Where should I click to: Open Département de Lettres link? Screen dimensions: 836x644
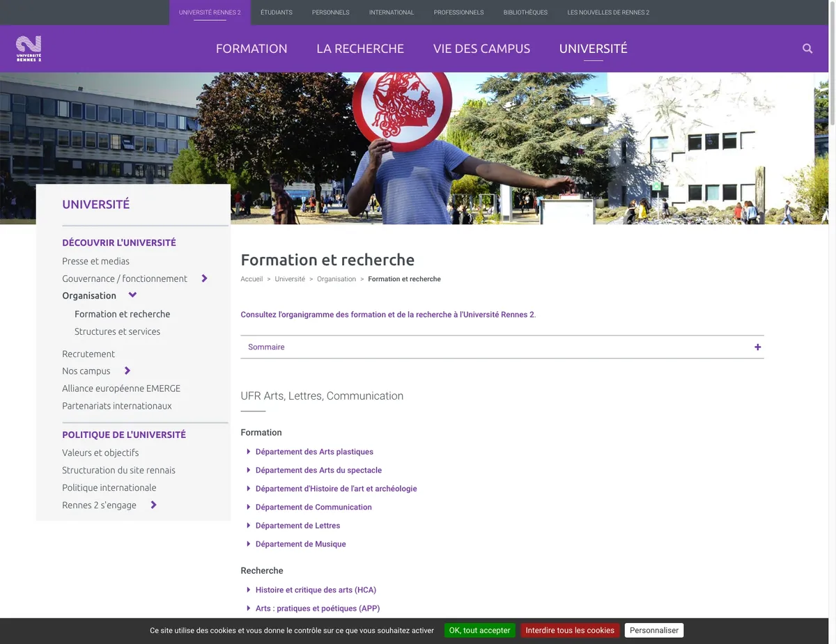297,526
